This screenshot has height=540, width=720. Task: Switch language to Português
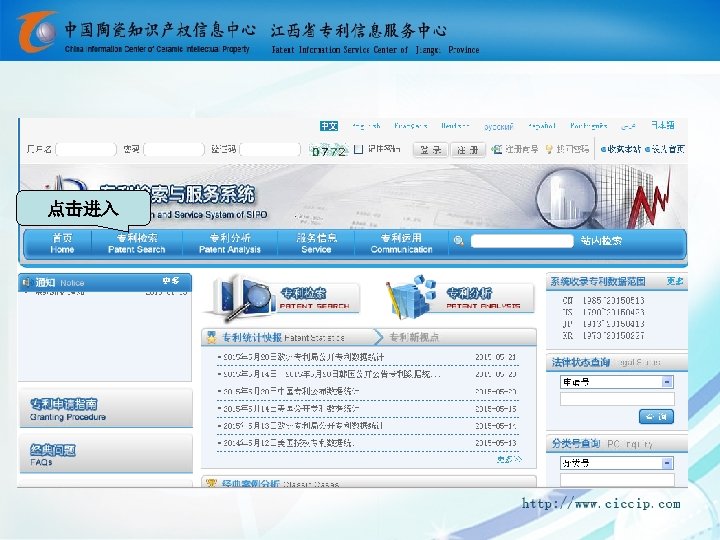[x=589, y=126]
